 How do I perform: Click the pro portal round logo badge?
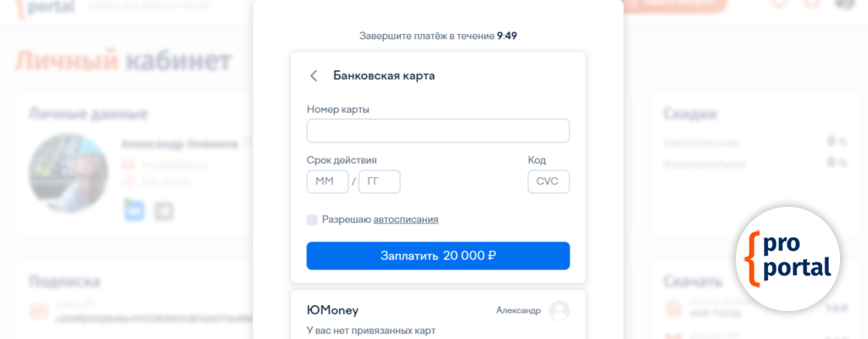pyautogui.click(x=787, y=258)
